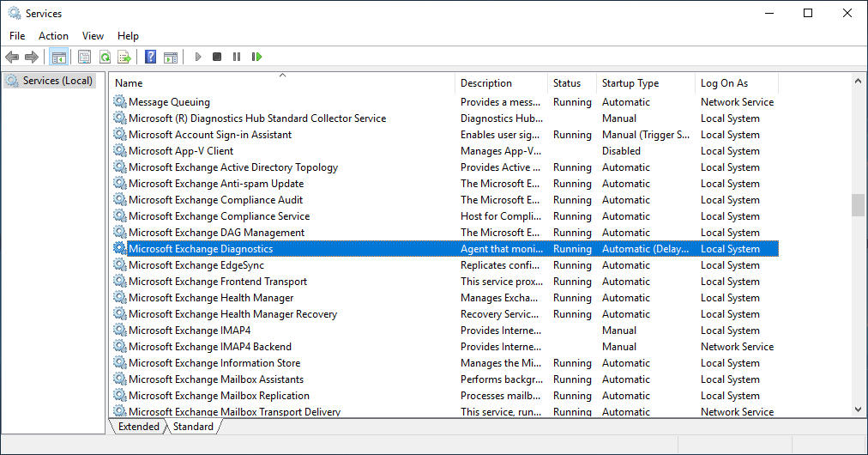
Task: Click 'Agent that moni...' description cell
Action: (502, 249)
